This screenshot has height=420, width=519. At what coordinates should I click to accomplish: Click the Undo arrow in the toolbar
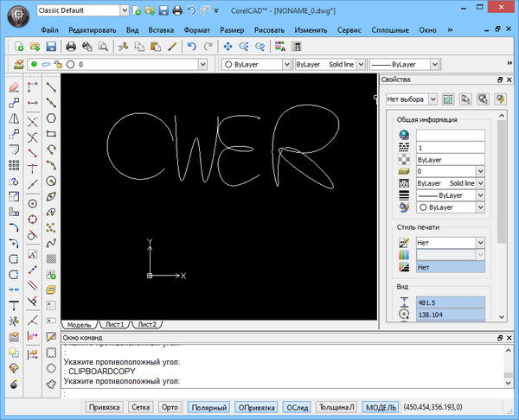192,46
